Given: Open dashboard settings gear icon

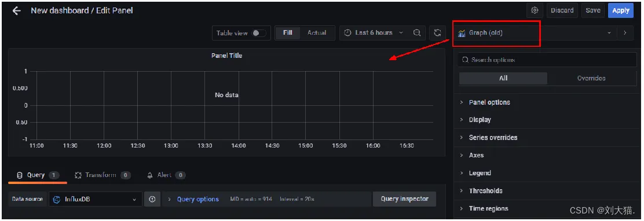Looking at the screenshot, I should (x=535, y=10).
